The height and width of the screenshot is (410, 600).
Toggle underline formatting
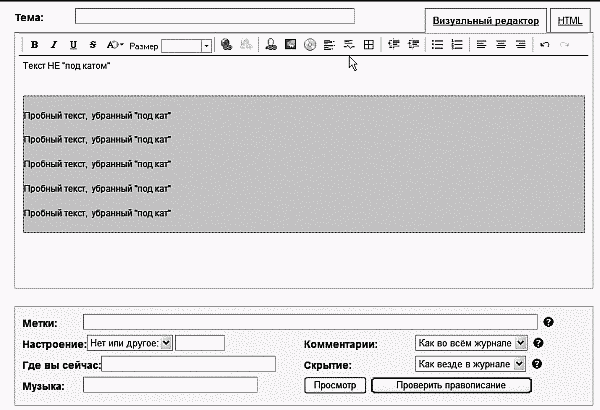point(73,45)
